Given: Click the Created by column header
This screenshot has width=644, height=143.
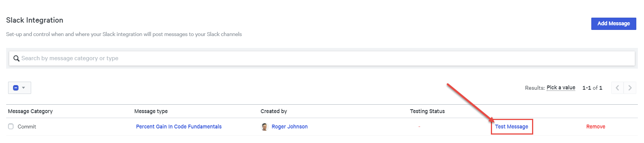Looking at the screenshot, I should click(274, 111).
